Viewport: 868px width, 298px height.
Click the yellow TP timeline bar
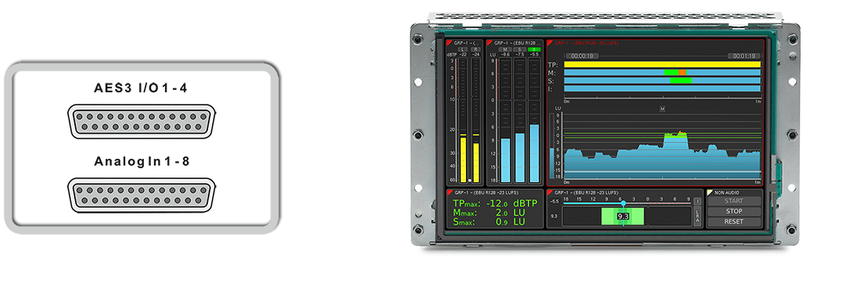point(662,64)
